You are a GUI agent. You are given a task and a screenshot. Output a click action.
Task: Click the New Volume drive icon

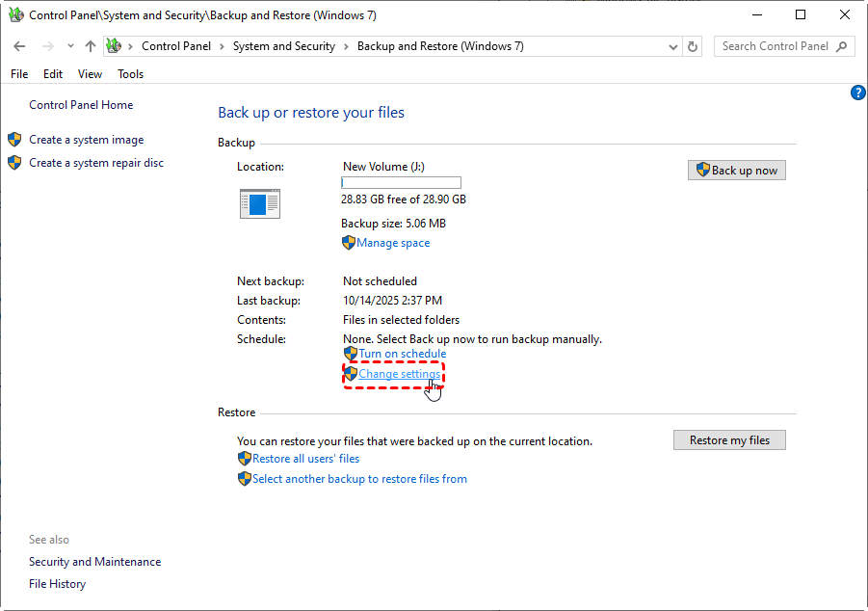(x=259, y=203)
